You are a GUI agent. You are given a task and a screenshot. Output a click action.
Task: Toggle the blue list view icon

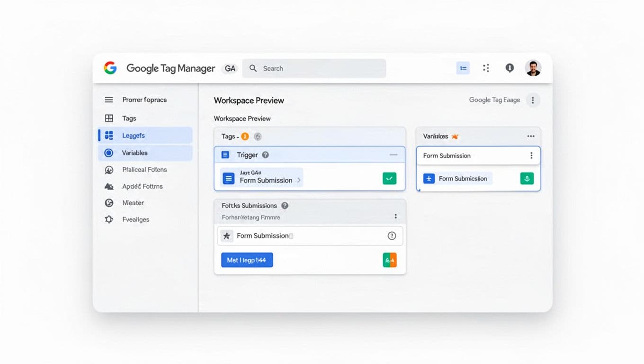463,68
